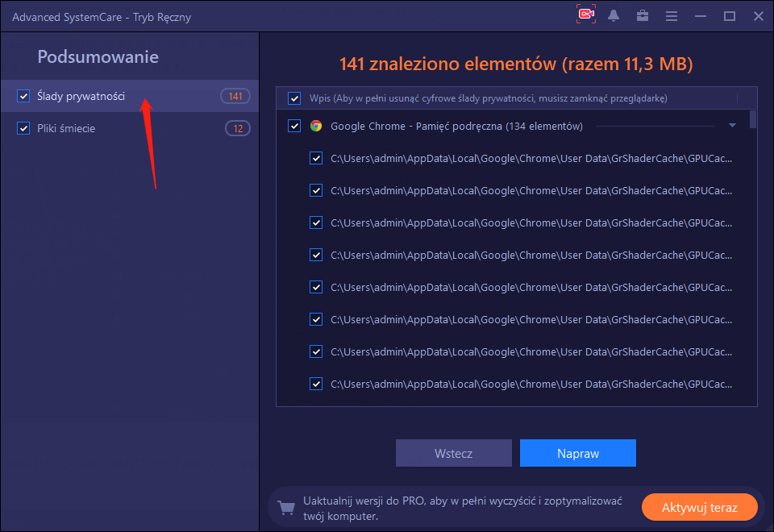Click the Google Chrome logo icon
Viewport: 774px width, 532px height.
pyautogui.click(x=316, y=126)
